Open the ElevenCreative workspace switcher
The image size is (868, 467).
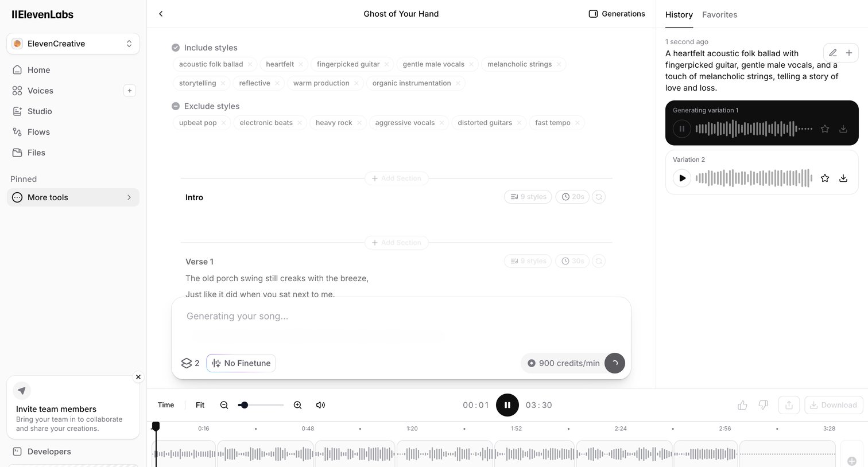coord(73,44)
